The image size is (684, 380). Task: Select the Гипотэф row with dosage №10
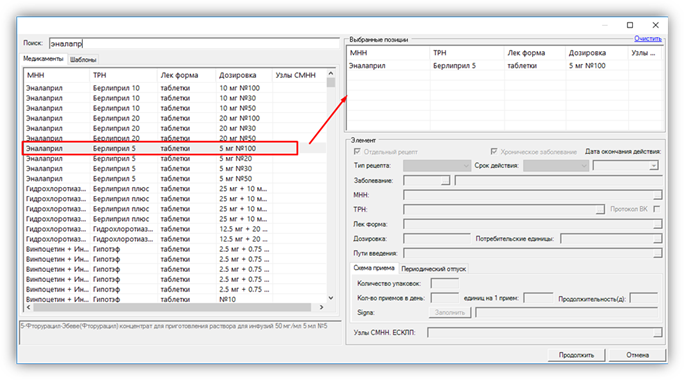[x=175, y=299]
